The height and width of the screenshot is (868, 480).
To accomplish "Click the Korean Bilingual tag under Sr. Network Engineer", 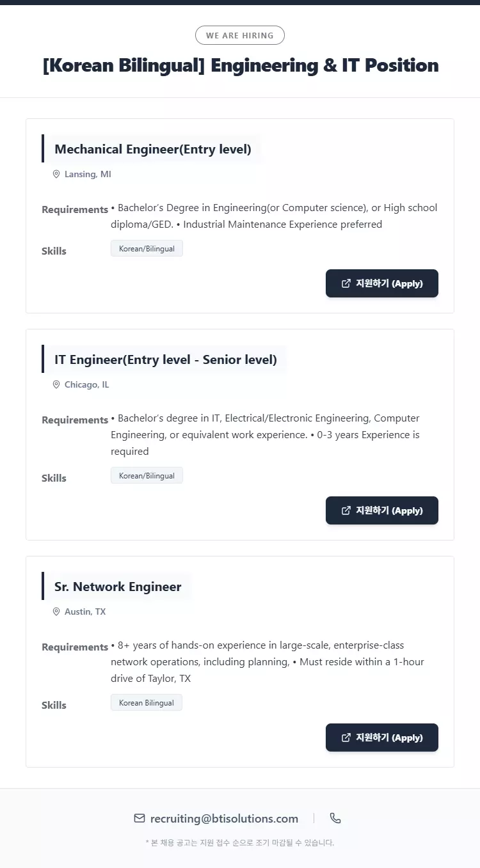I will 147,703.
